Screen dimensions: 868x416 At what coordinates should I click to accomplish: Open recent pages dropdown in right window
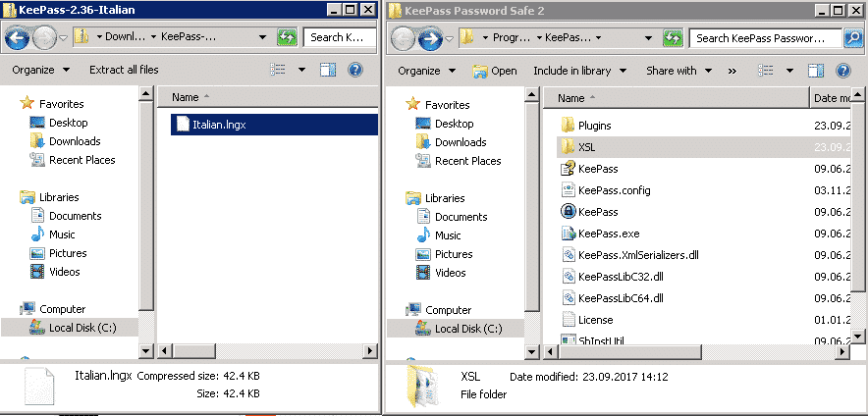point(449,38)
